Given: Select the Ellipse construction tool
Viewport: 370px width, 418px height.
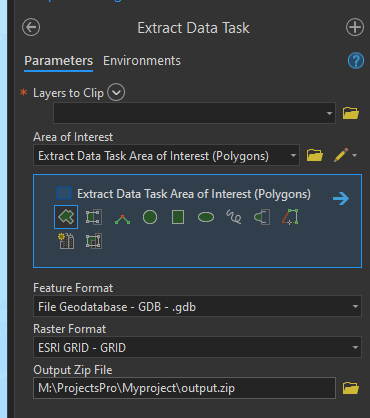Looking at the screenshot, I should [x=206, y=217].
